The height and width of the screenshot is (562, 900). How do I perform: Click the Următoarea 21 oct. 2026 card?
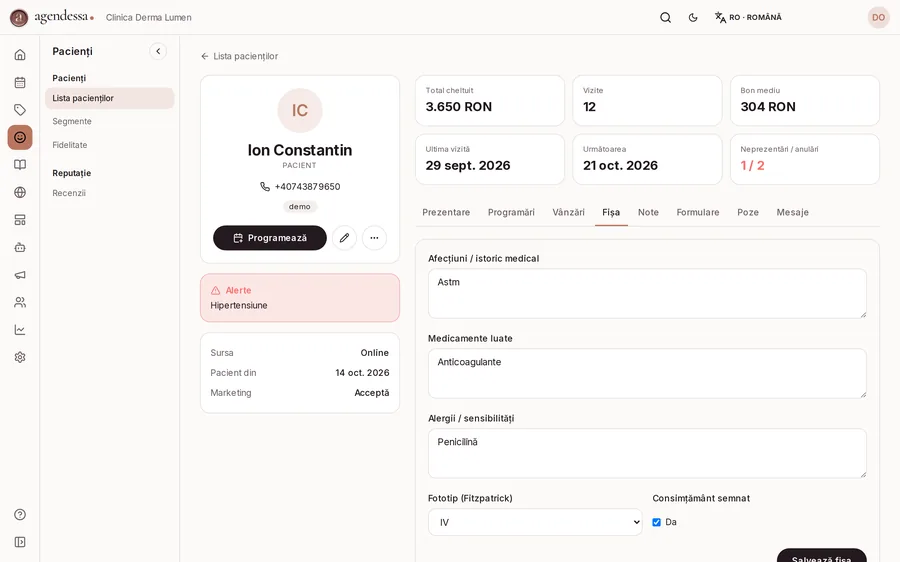coord(647,159)
